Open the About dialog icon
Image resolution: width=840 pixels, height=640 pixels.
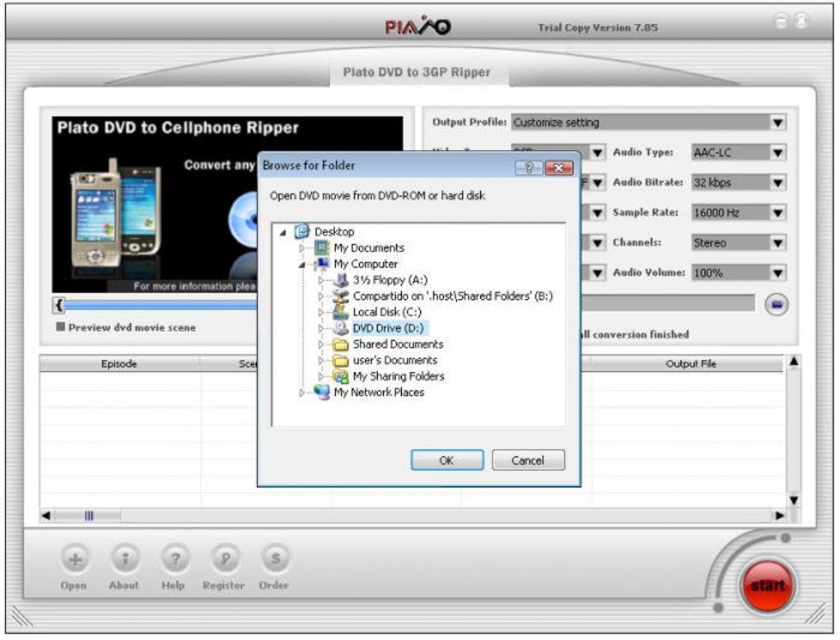[x=125, y=559]
